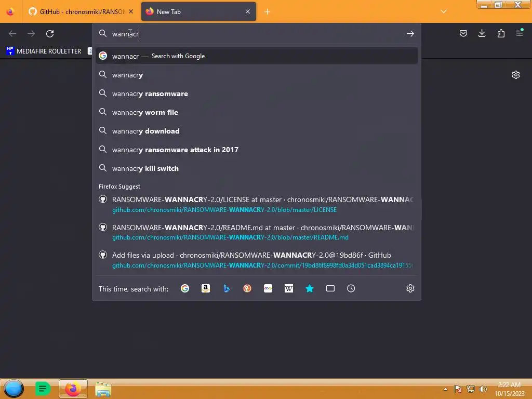532x399 pixels.
Task: Choose the 'wannacry' suggestion
Action: [x=257, y=75]
